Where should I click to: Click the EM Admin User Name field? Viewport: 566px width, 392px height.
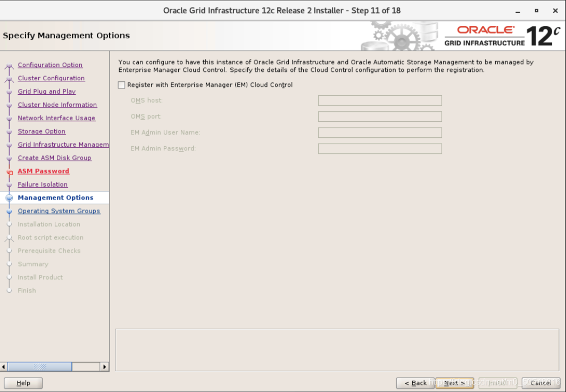[380, 132]
